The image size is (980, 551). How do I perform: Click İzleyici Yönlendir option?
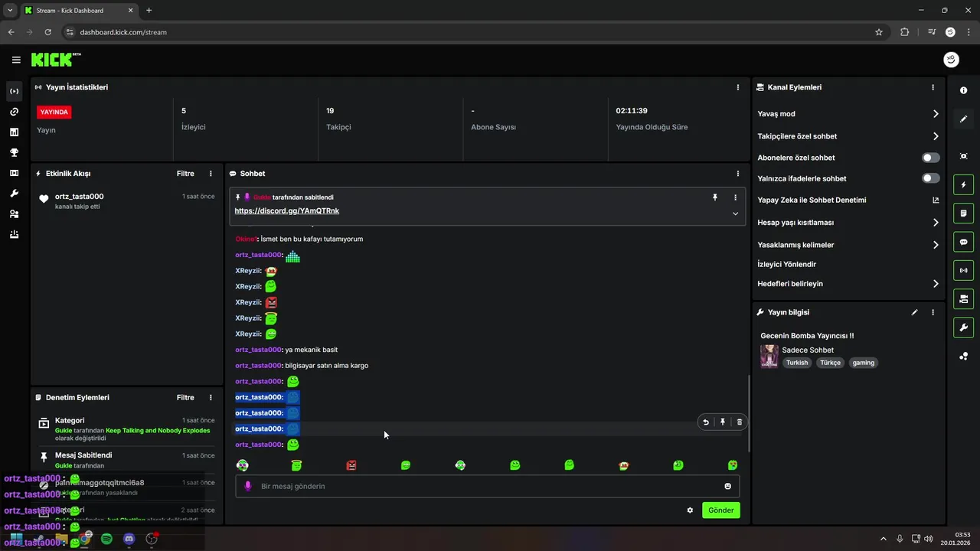click(786, 264)
